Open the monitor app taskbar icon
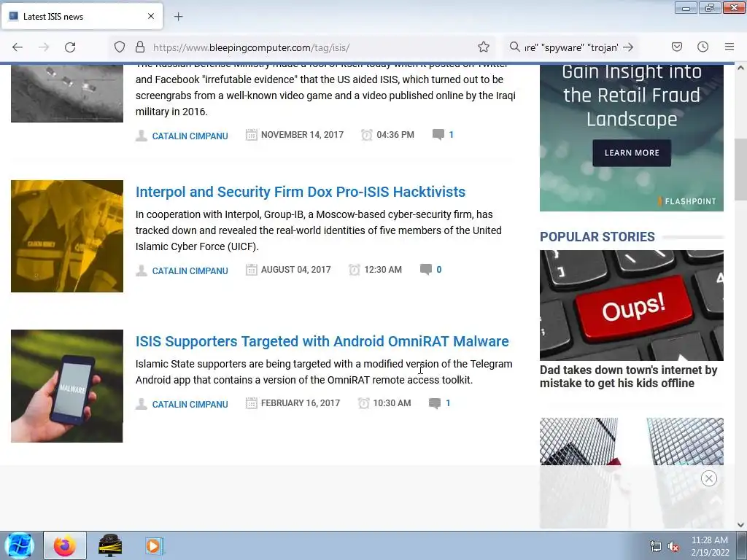Image resolution: width=747 pixels, height=560 pixels. click(110, 545)
